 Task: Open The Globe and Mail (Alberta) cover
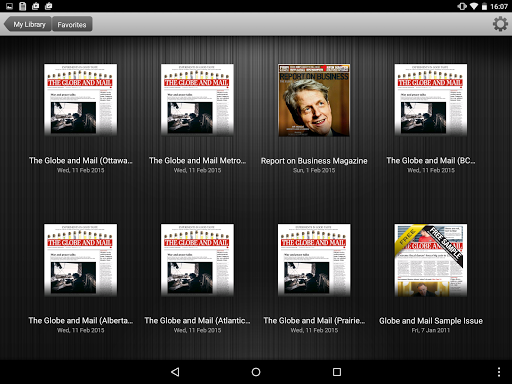[x=80, y=260]
